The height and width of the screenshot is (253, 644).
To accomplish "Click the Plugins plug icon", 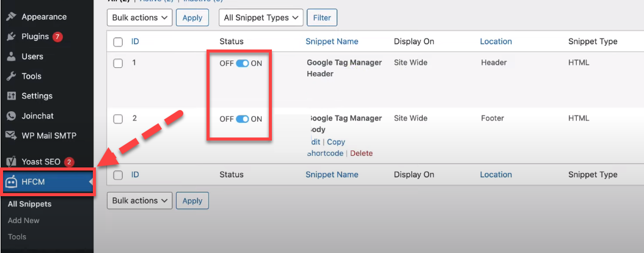I will pos(12,37).
